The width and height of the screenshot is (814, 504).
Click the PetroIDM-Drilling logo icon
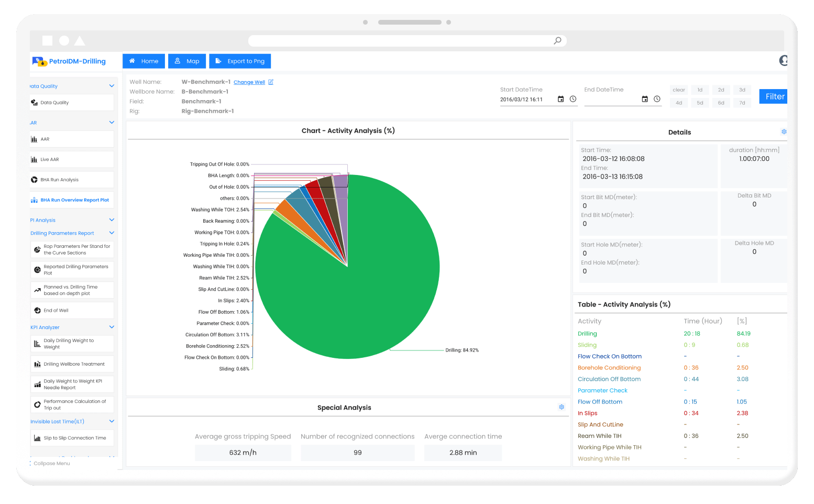coord(40,62)
